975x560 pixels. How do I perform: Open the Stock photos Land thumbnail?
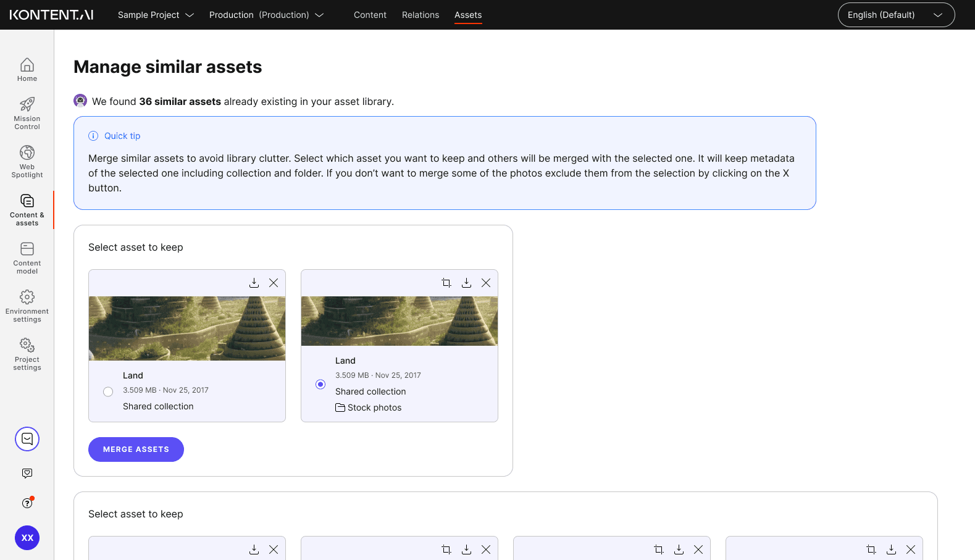(400, 321)
